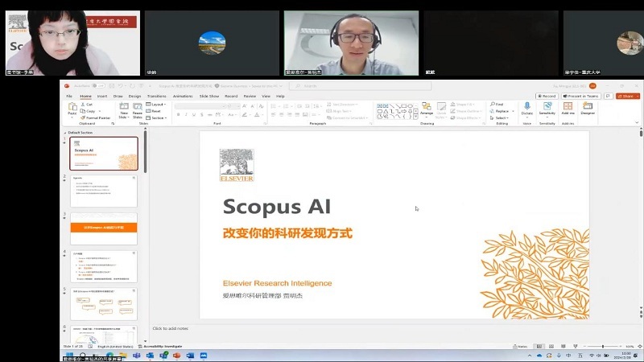Adjust the zoom slider in status bar
644x362 pixels.
point(602,347)
